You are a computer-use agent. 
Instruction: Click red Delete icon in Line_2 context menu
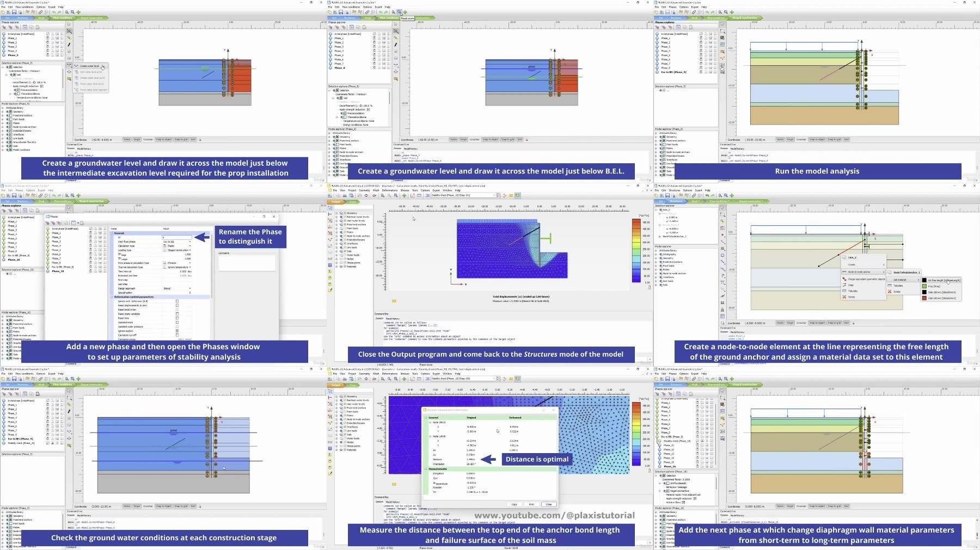click(x=844, y=297)
